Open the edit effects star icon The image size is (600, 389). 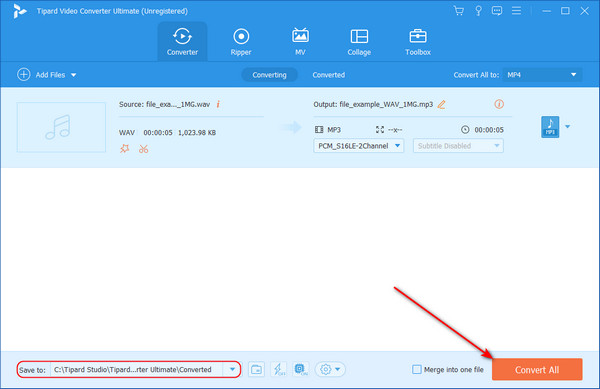pos(124,149)
